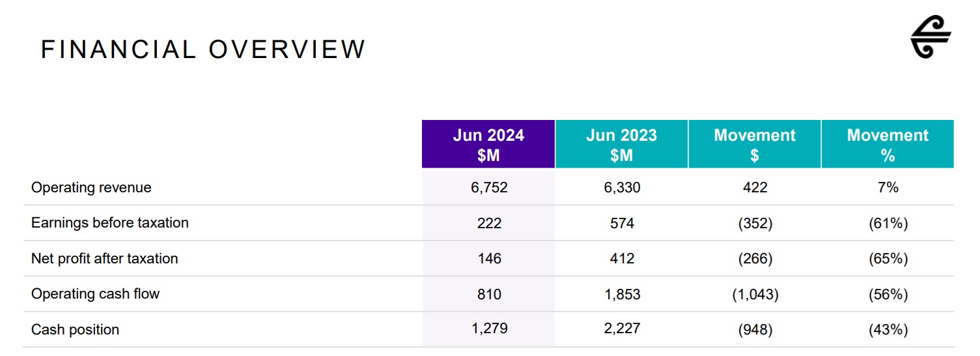Viewport: 980px width, 356px height.
Task: Click the (352) earnings movement value
Action: tap(755, 224)
